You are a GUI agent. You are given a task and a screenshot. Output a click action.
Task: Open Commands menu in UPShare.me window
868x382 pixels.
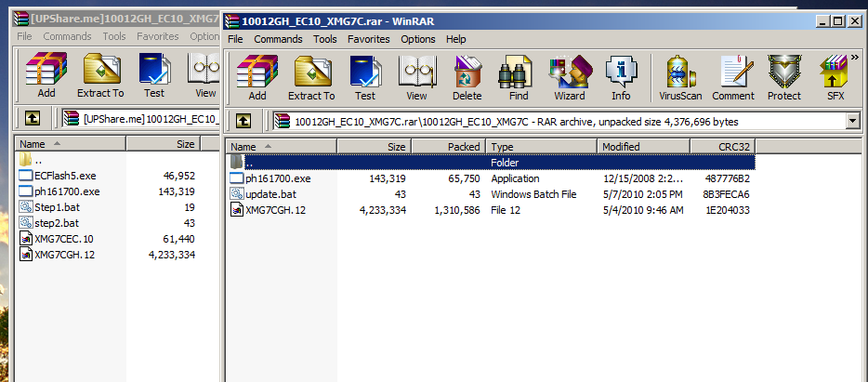point(67,36)
